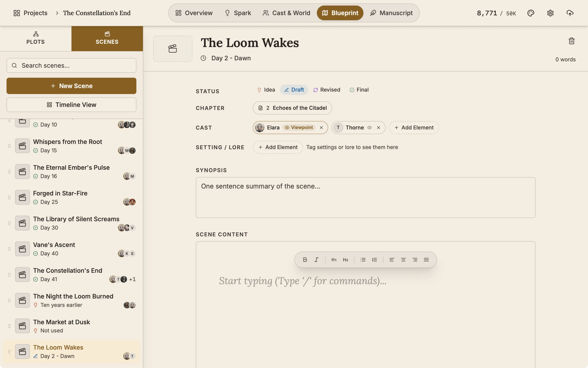
Task: Align text left
Action: [392, 260]
